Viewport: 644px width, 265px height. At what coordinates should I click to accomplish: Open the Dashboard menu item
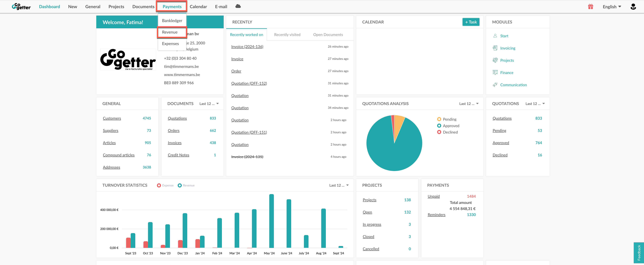[50, 7]
